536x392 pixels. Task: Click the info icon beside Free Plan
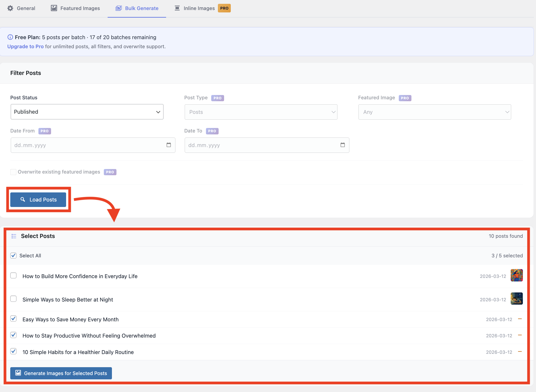click(10, 37)
